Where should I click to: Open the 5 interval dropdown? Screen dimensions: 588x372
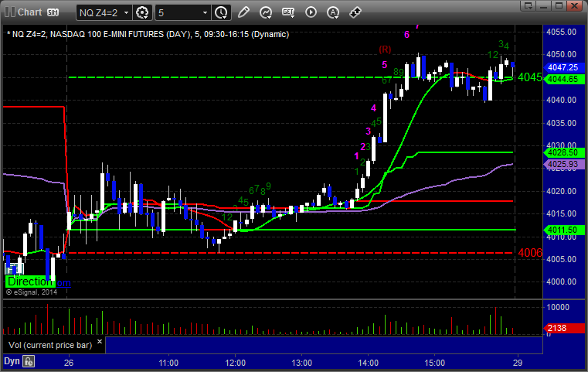tap(183, 13)
